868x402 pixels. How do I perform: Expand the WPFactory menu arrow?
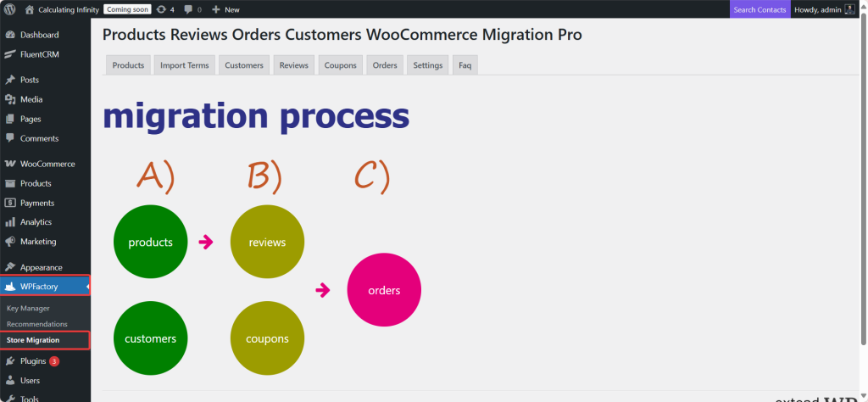coord(87,288)
